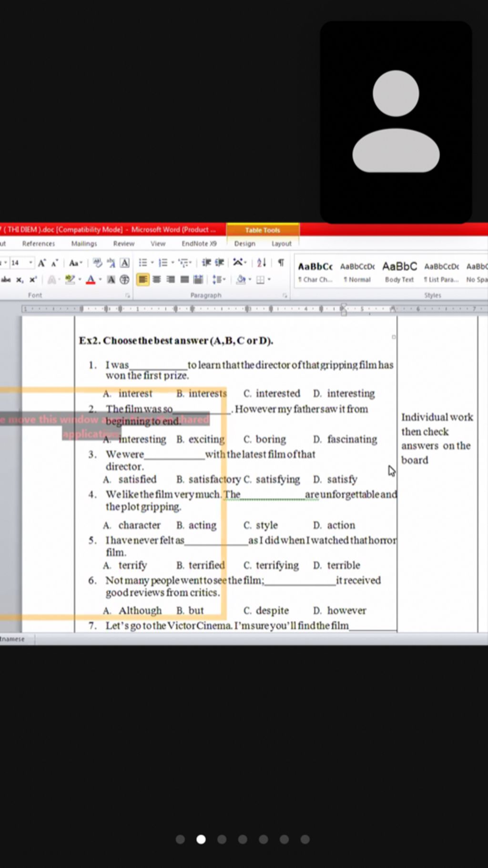Toggle Show/Hide paragraph marks
Screen dimensions: 488x868
[x=281, y=263]
